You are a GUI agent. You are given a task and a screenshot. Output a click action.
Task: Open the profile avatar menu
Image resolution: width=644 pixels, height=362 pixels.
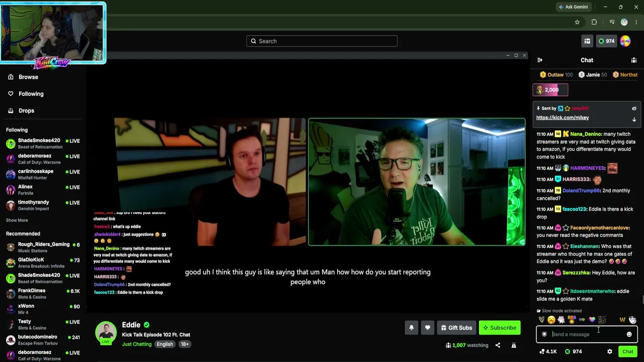tap(625, 41)
